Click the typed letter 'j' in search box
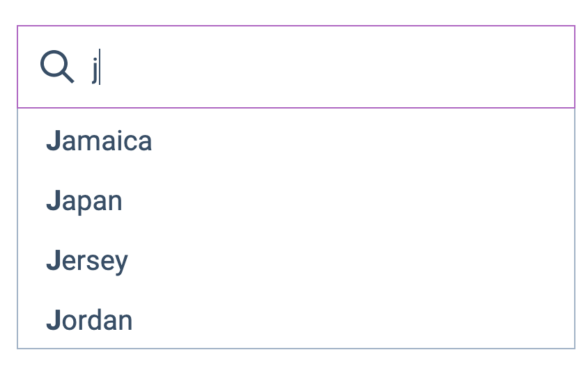588x366 pixels. (x=95, y=69)
